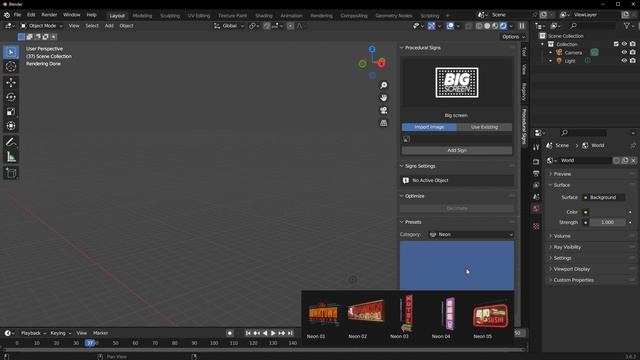Pick the Rotate tool
The image size is (640, 360).
click(x=11, y=97)
